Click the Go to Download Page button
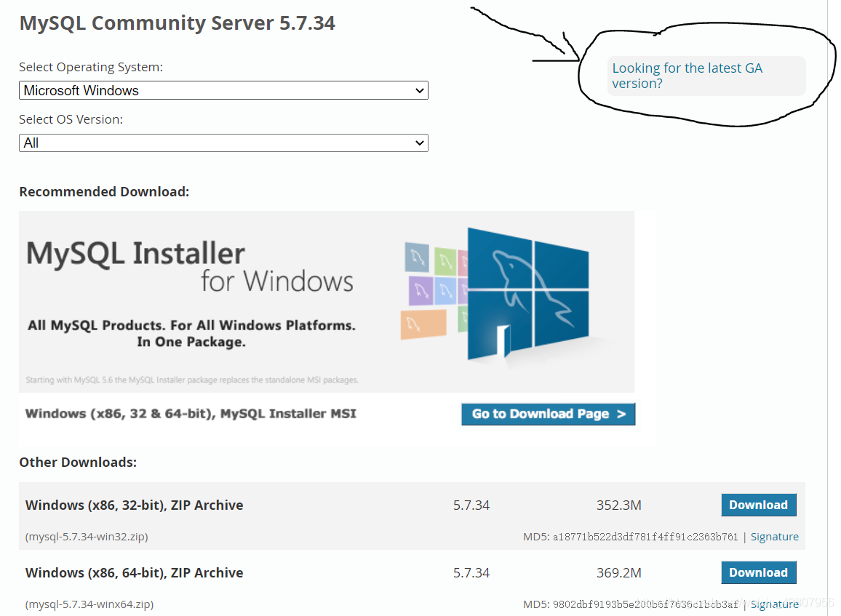841x616 pixels. (548, 414)
